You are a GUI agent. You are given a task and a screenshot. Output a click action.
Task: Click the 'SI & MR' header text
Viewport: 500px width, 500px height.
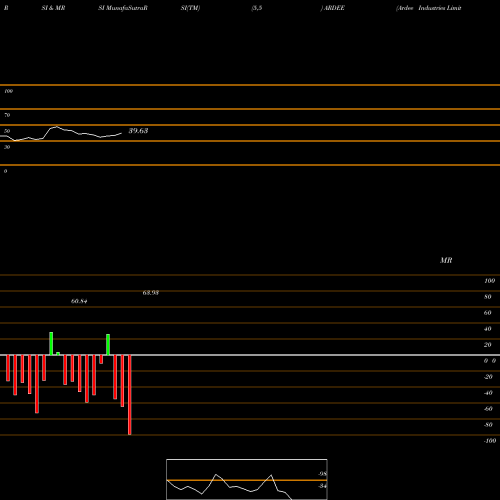[x=53, y=8]
